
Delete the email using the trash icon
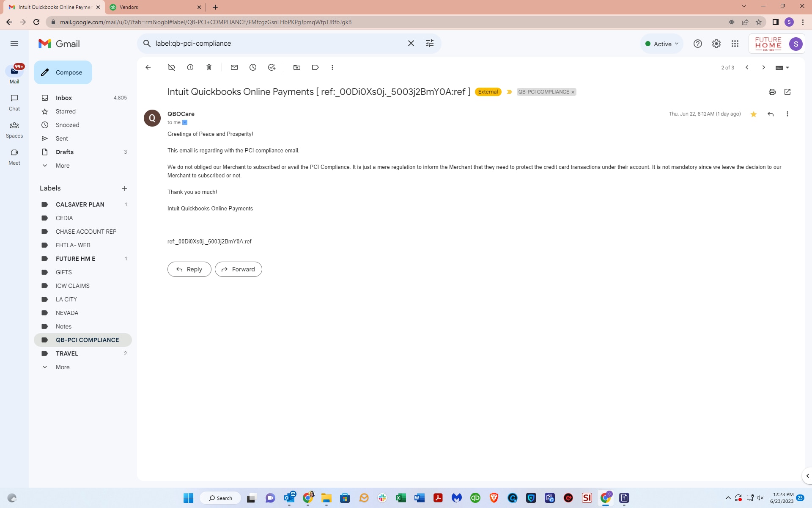(x=208, y=67)
